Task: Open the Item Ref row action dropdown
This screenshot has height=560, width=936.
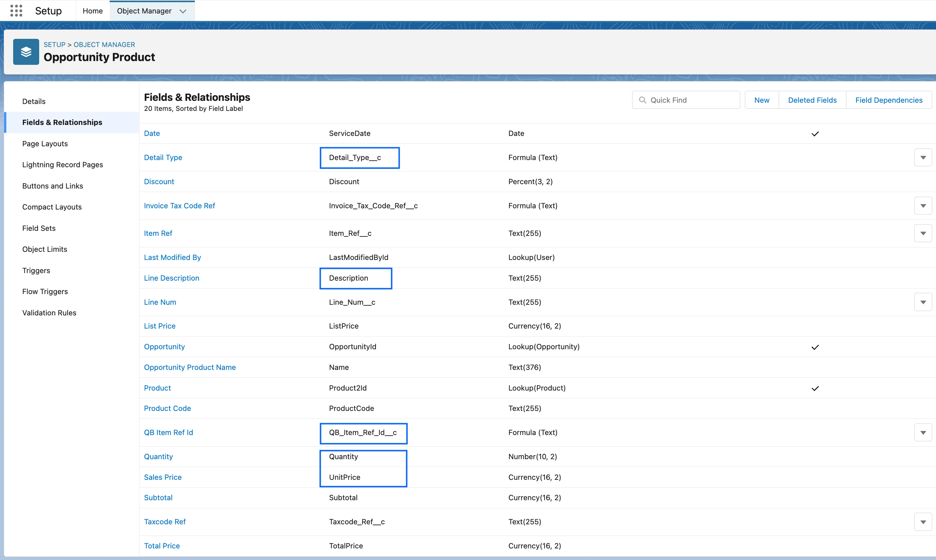Action: point(923,233)
